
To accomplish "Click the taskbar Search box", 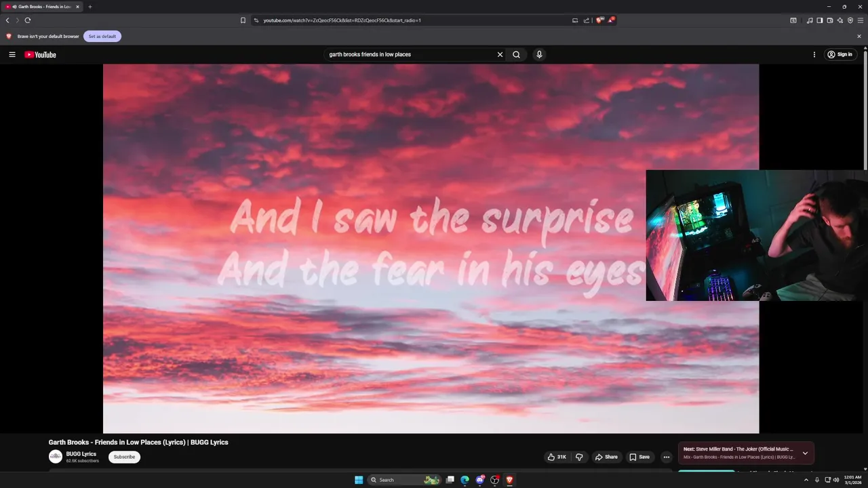I will (x=404, y=480).
